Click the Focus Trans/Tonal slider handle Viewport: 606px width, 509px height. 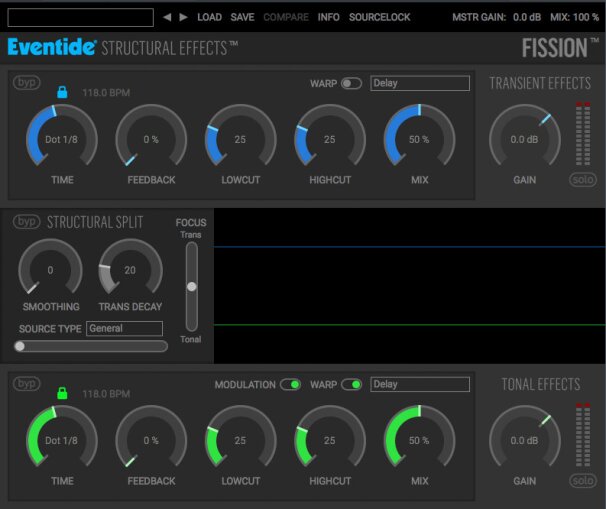point(192,286)
